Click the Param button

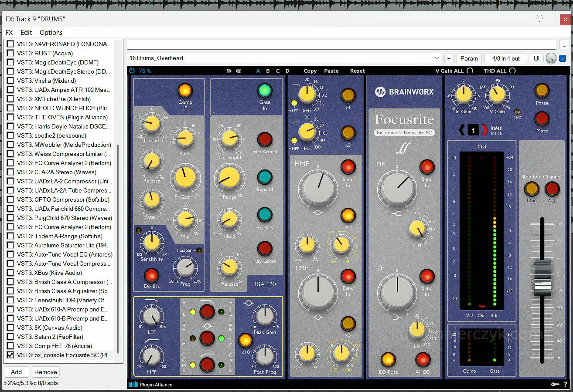(x=469, y=58)
